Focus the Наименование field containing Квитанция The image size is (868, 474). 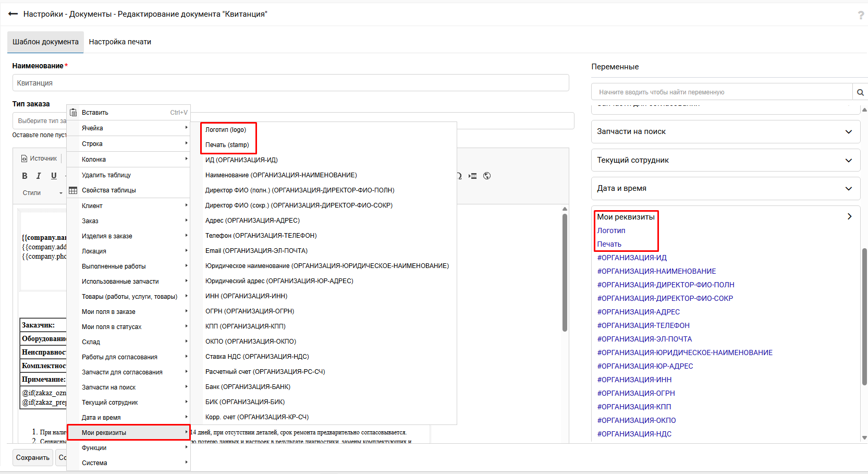(290, 83)
